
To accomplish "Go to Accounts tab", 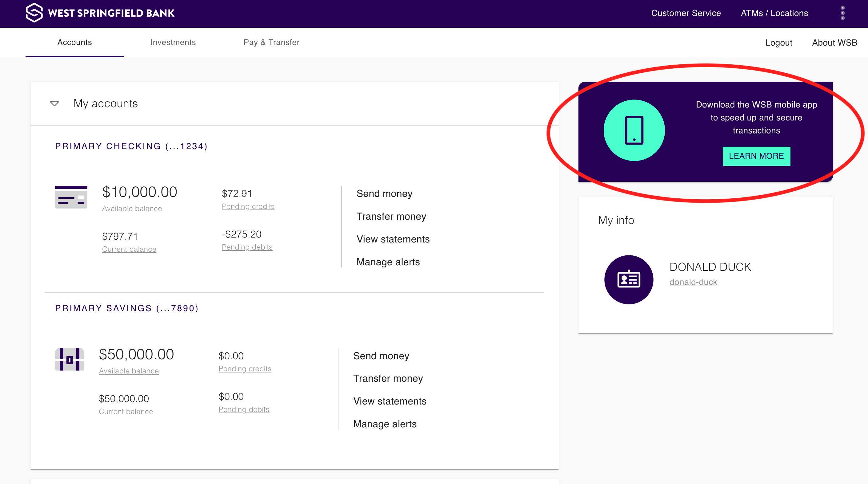I will [74, 43].
